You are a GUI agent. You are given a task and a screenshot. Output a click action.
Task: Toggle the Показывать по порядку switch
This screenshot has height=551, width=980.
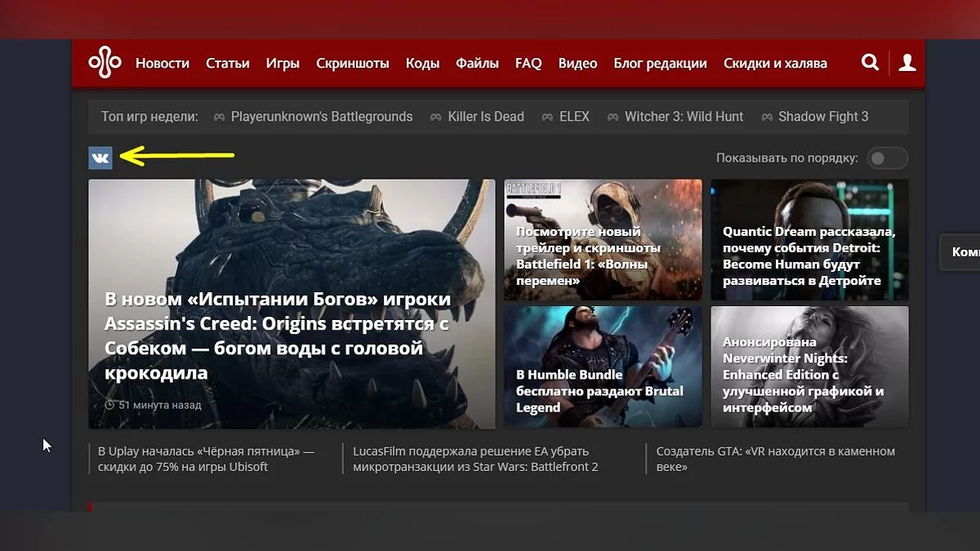tap(888, 158)
